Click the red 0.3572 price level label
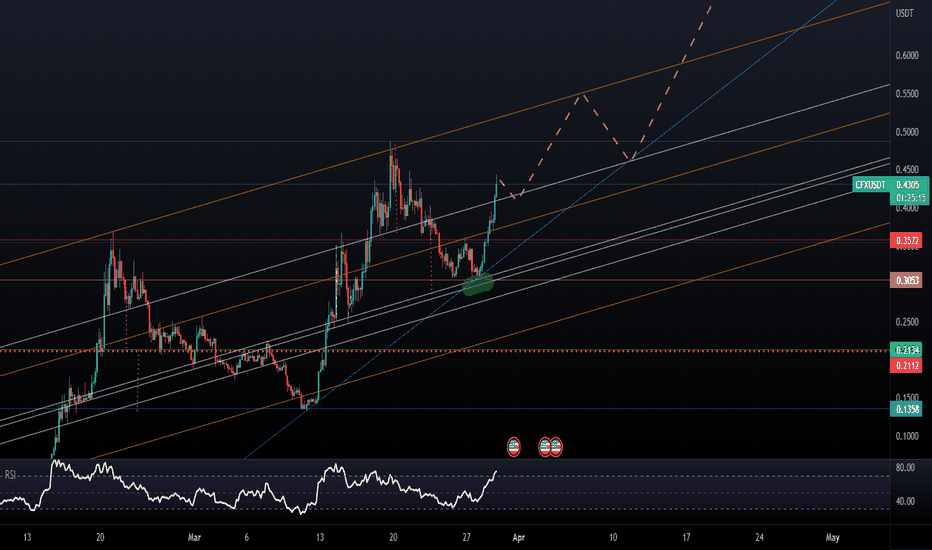932x550 pixels. pyautogui.click(x=906, y=241)
